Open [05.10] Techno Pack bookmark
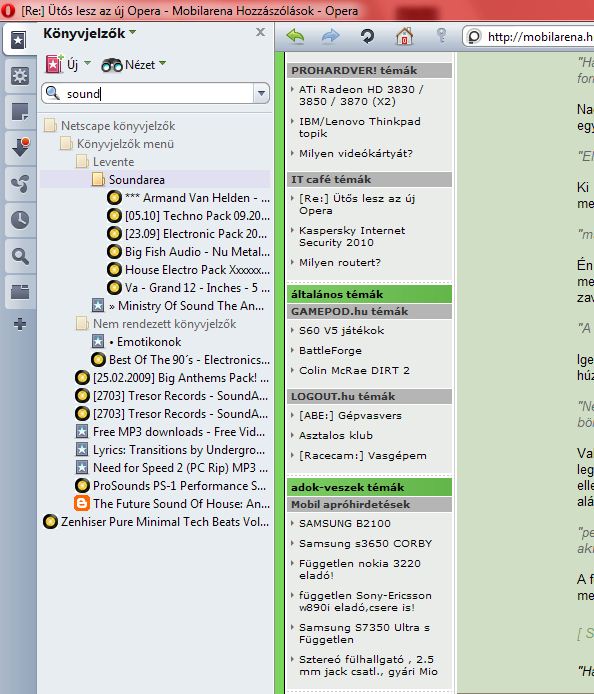This screenshot has height=694, width=594. (x=189, y=216)
